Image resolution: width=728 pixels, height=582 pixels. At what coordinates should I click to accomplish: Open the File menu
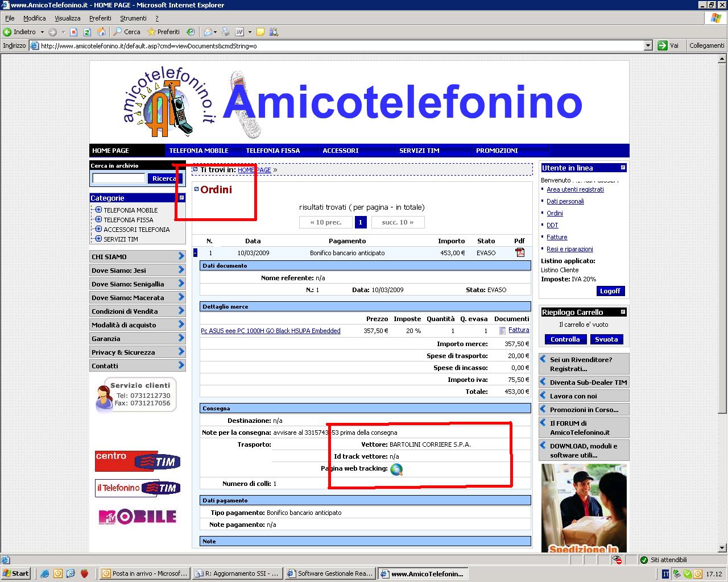pyautogui.click(x=10, y=18)
